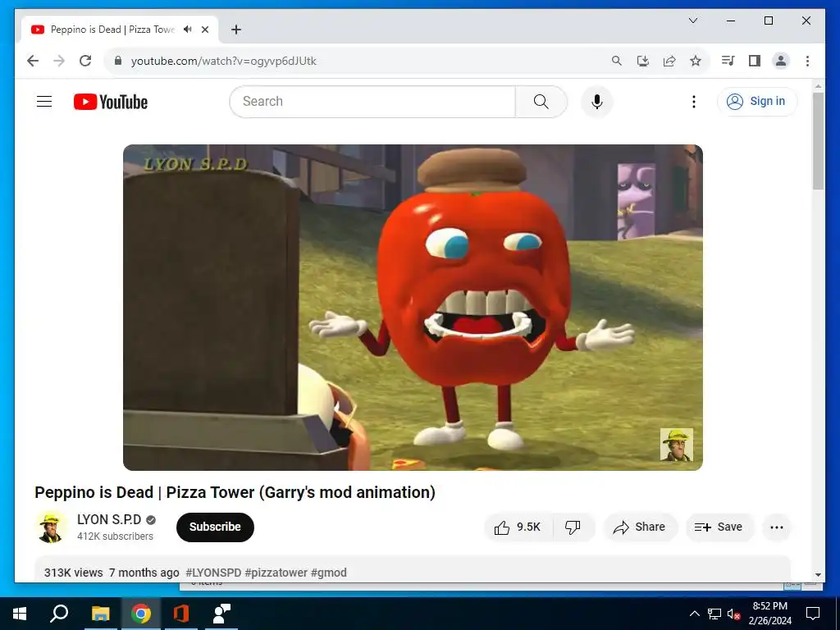Open File Explorer from the taskbar

click(100, 614)
